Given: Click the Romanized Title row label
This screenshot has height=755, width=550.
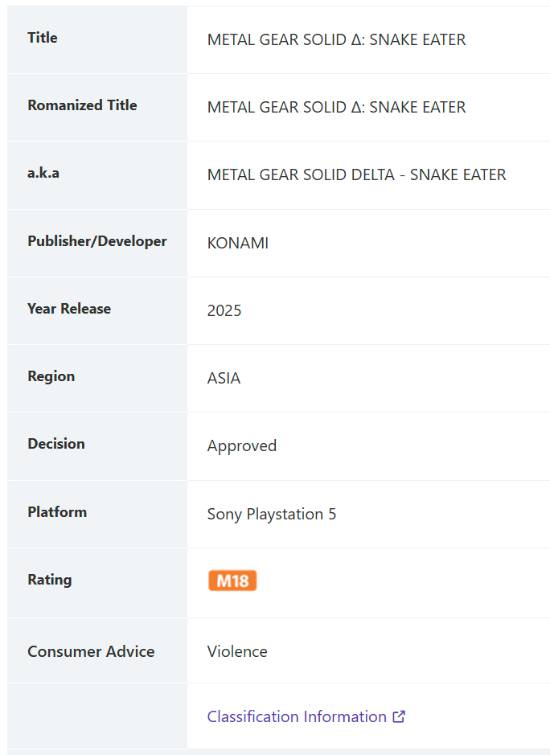Looking at the screenshot, I should pyautogui.click(x=82, y=105).
